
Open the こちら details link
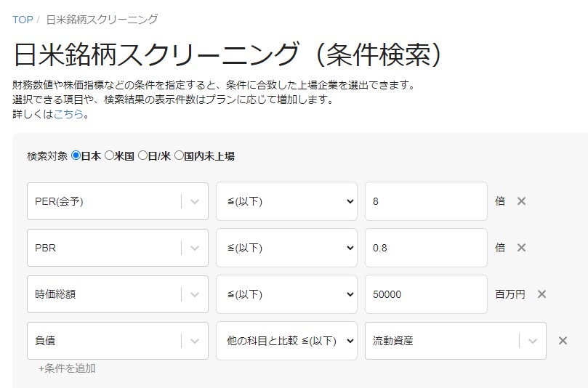[68, 114]
